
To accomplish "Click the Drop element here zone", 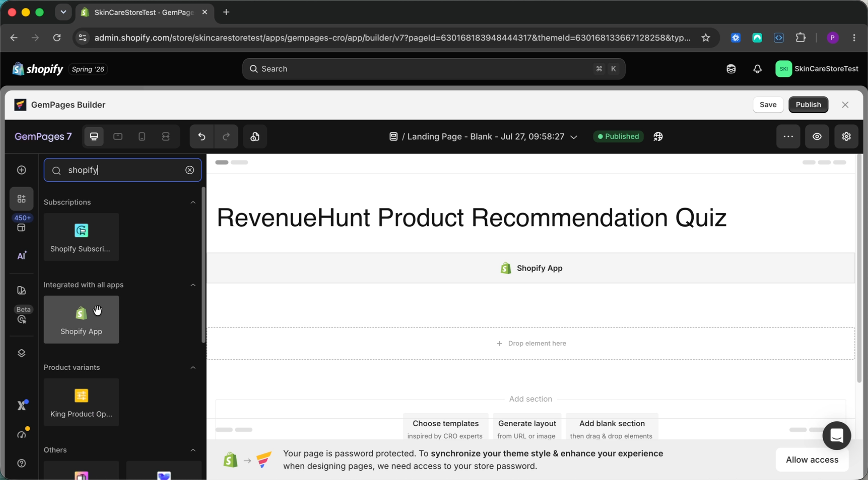I will tap(530, 344).
